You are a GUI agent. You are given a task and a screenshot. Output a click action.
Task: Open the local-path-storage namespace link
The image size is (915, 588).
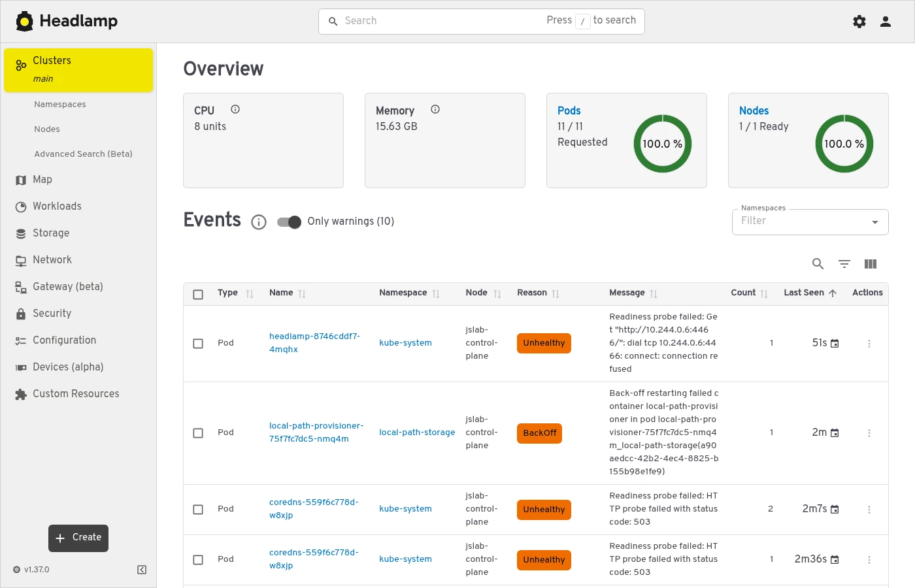[417, 433]
